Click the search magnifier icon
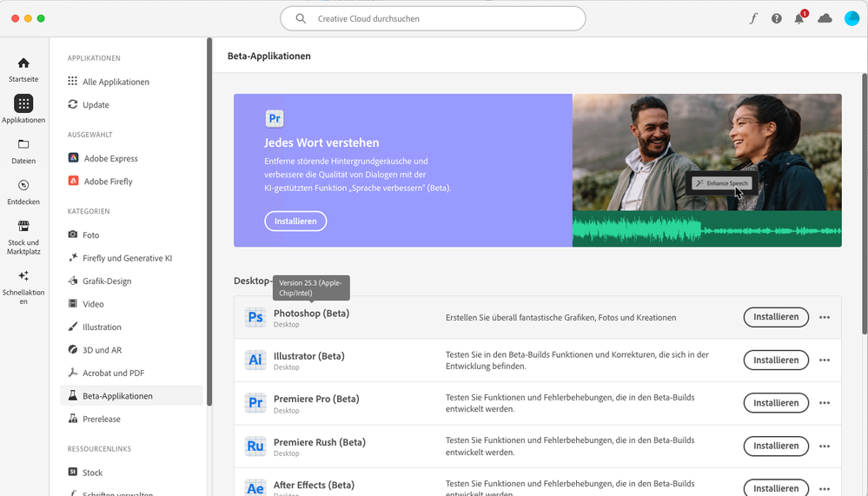This screenshot has width=868, height=496. pyautogui.click(x=301, y=19)
